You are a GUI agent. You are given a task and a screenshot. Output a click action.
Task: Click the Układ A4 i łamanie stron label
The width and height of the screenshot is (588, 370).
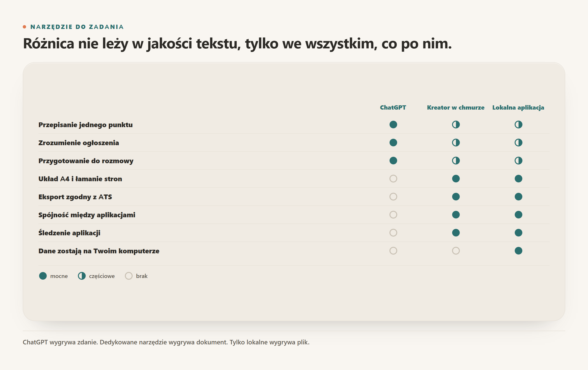click(80, 179)
